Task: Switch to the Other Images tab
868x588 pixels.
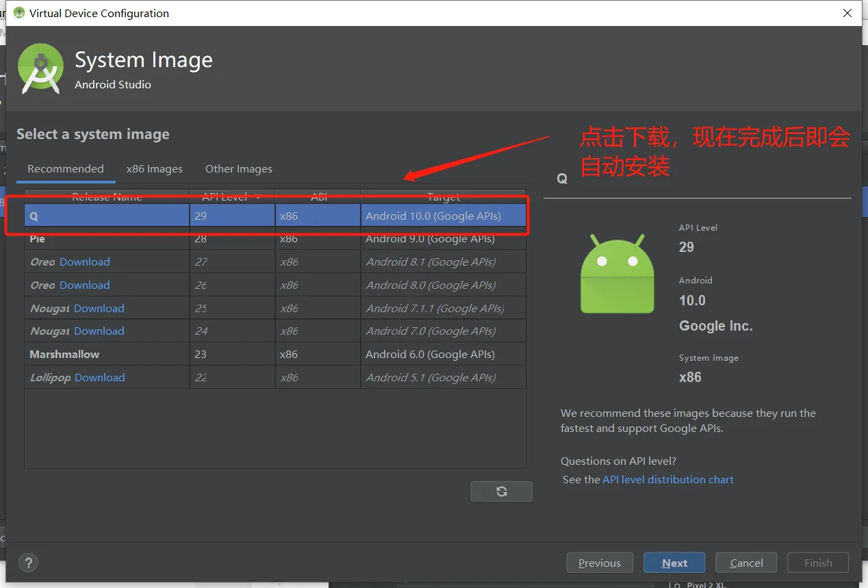Action: pos(239,169)
